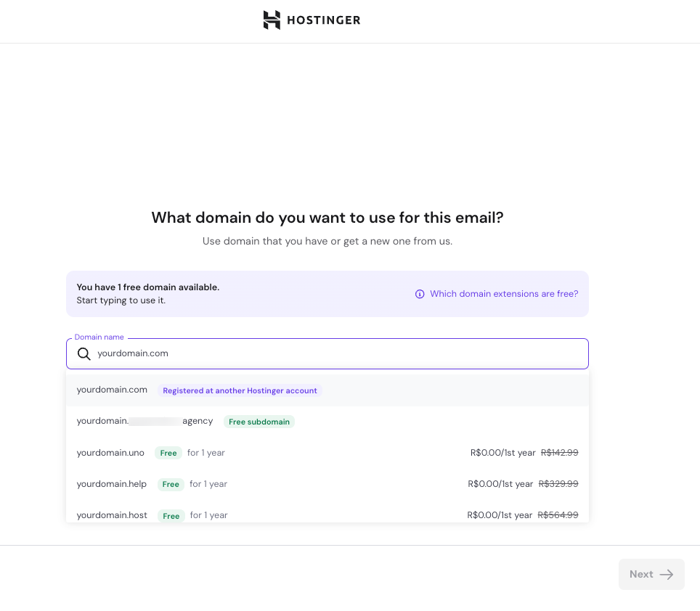
Task: Click the info icon beside free extensions link
Action: click(x=420, y=294)
